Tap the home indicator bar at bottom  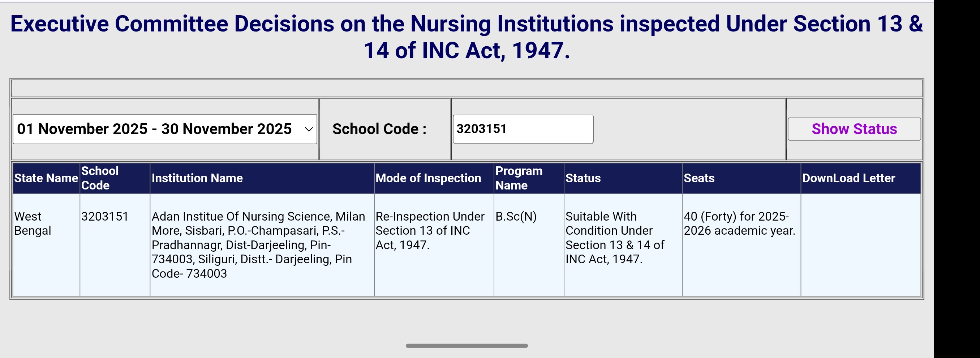(467, 346)
